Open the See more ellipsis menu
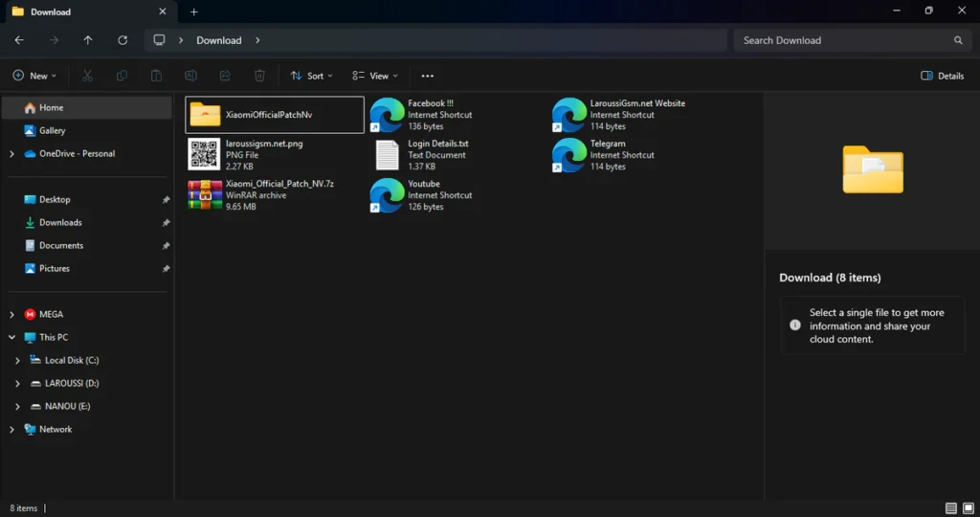Screen dimensions: 980x517 point(427,76)
